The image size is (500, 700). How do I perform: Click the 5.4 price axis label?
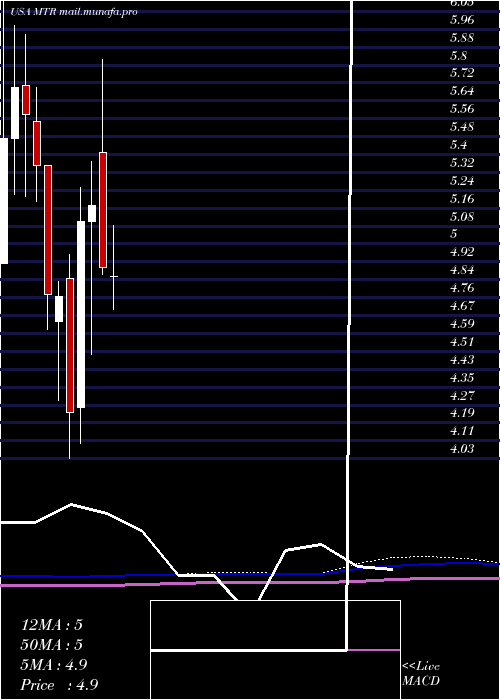(x=459, y=145)
